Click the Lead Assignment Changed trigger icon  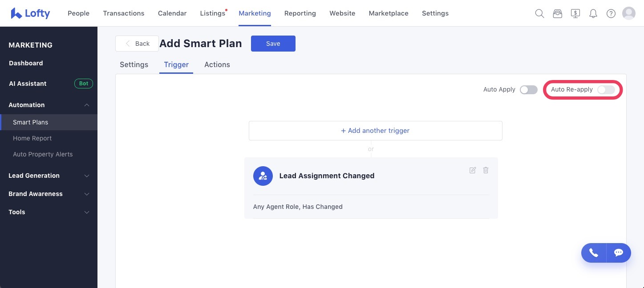(263, 176)
